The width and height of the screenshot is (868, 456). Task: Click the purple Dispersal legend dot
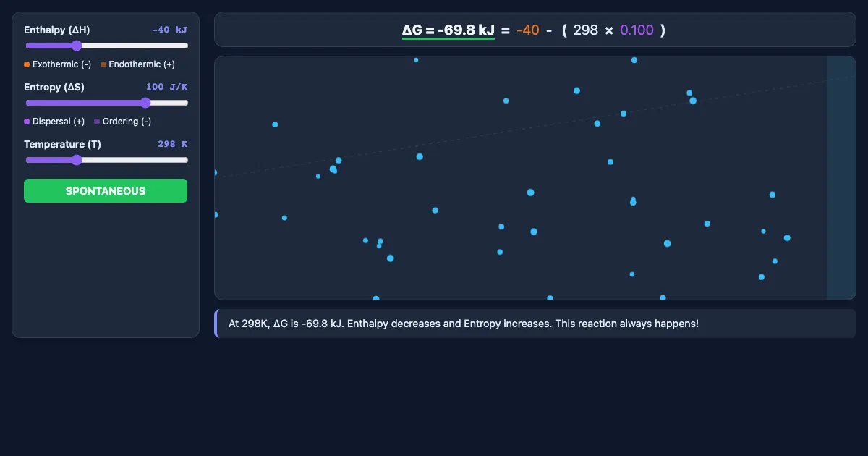tap(27, 122)
